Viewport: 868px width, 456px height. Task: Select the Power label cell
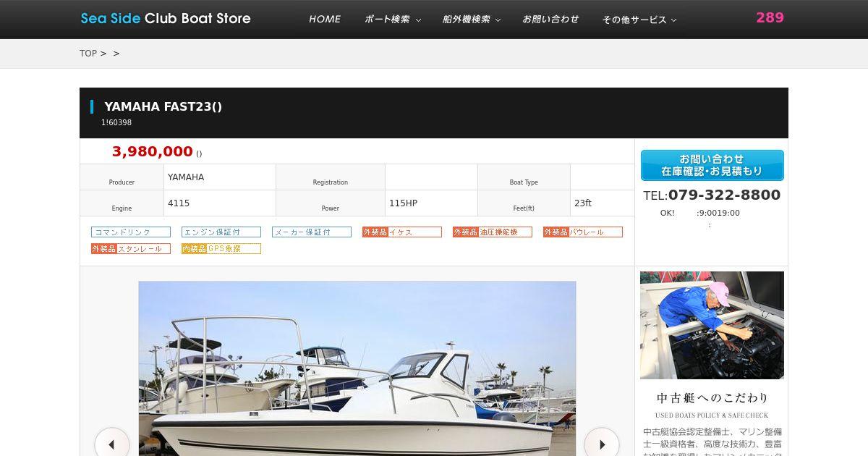pyautogui.click(x=331, y=203)
